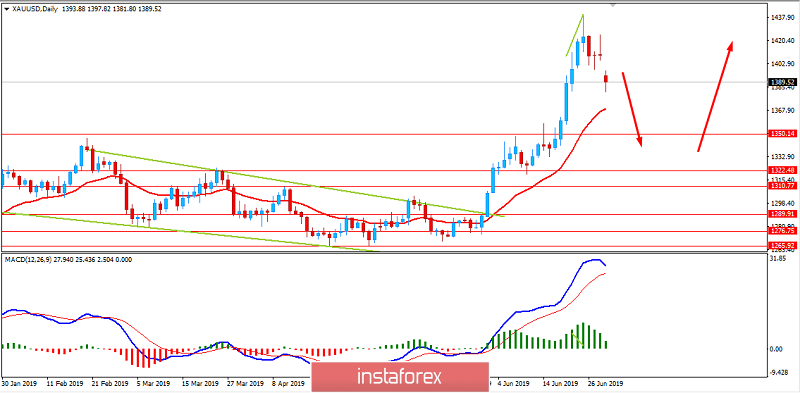The width and height of the screenshot is (800, 393).
Task: Select the red 1350.14 level tag
Action: (x=783, y=134)
